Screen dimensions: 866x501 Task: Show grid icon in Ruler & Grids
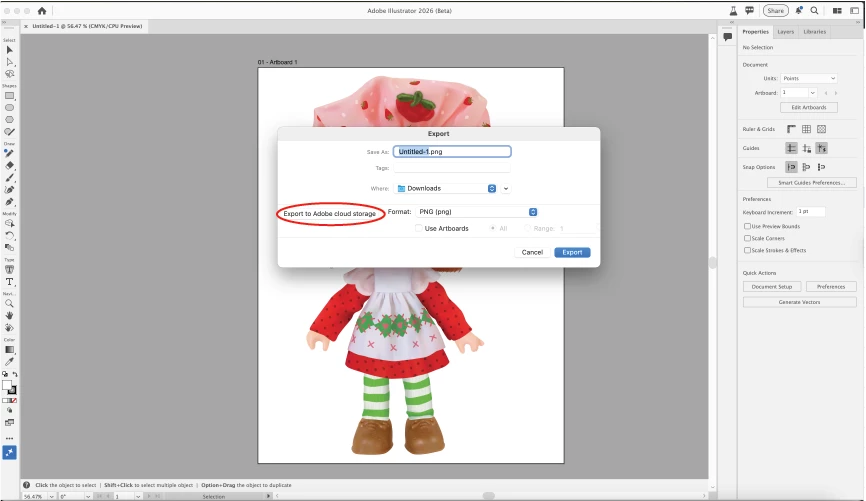click(x=806, y=129)
